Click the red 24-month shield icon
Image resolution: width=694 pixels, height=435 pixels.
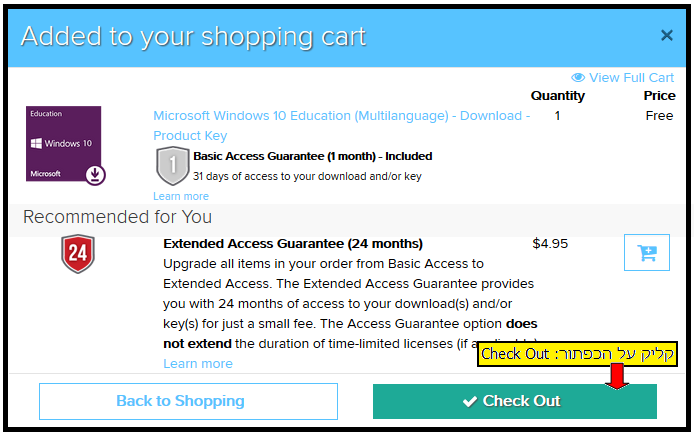(78, 254)
